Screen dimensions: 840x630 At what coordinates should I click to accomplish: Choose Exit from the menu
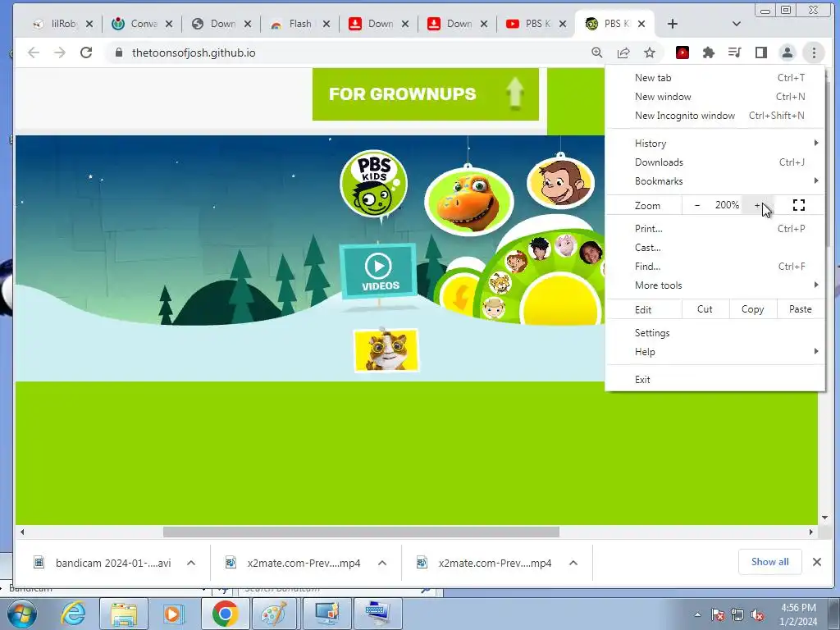coord(715,379)
